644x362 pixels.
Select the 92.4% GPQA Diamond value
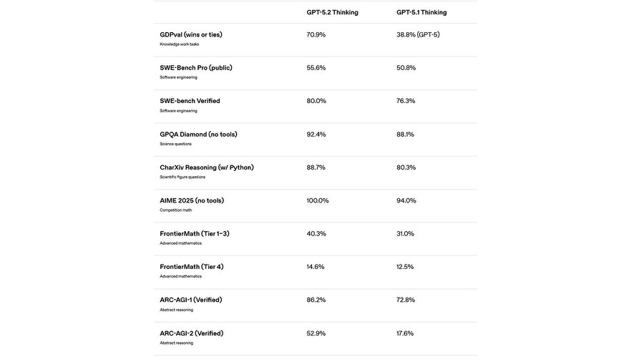[316, 134]
